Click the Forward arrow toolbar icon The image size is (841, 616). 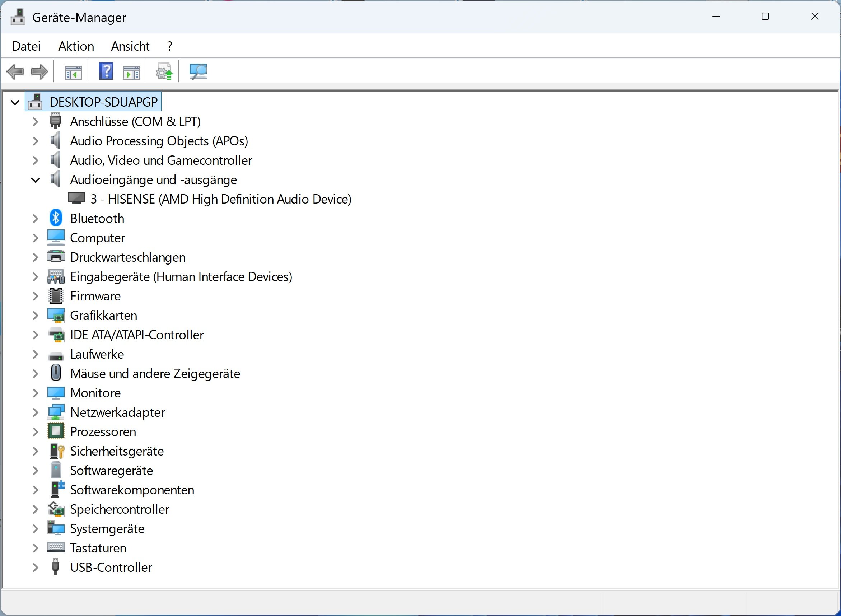pos(39,71)
